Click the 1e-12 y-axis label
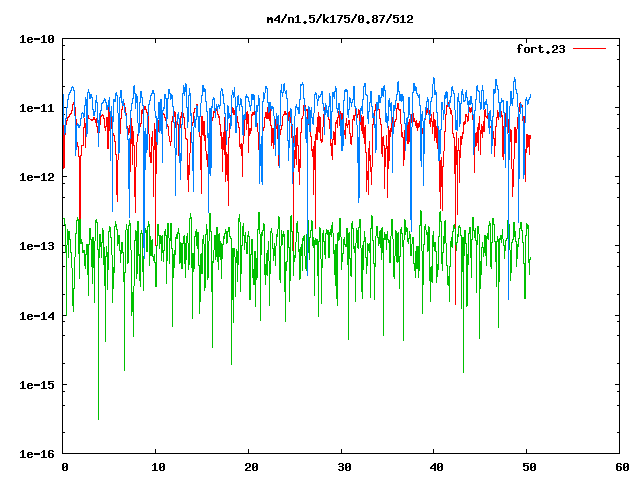Viewport: 640px width, 480px height. tap(37, 177)
